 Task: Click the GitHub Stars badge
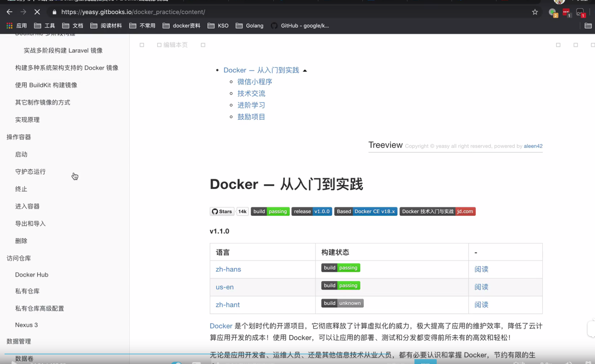[222, 211]
